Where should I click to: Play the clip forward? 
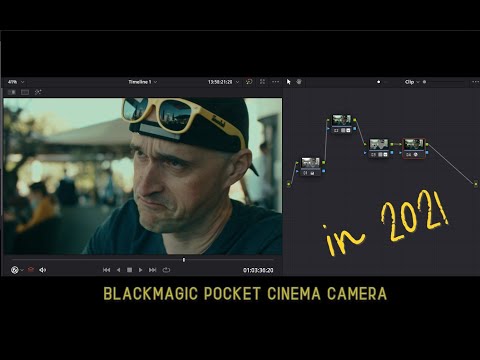[x=141, y=270]
